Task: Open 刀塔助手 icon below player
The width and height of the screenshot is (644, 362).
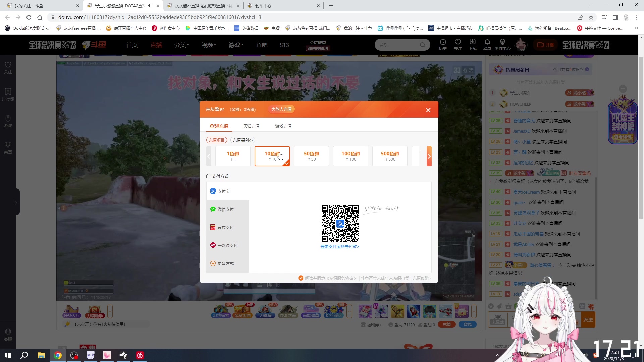Action: click(x=95, y=312)
